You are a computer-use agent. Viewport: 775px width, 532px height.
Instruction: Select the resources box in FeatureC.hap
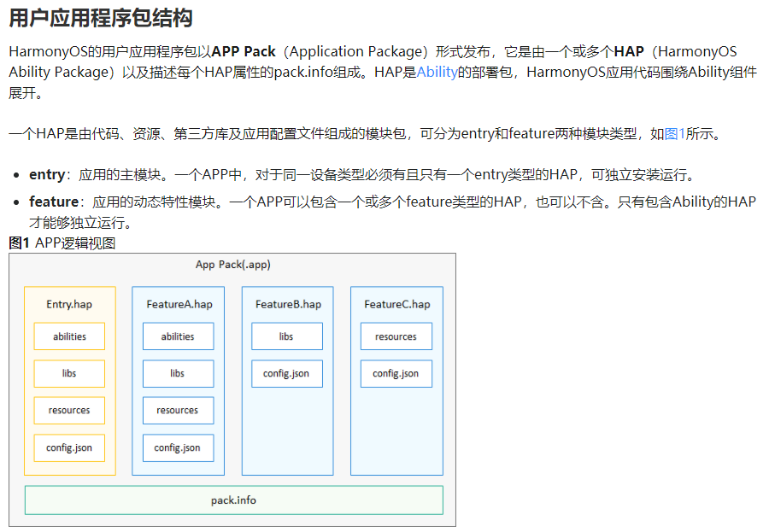tap(396, 336)
